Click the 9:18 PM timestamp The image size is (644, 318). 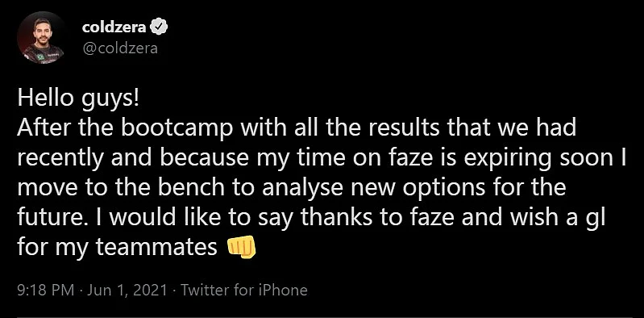(x=46, y=291)
